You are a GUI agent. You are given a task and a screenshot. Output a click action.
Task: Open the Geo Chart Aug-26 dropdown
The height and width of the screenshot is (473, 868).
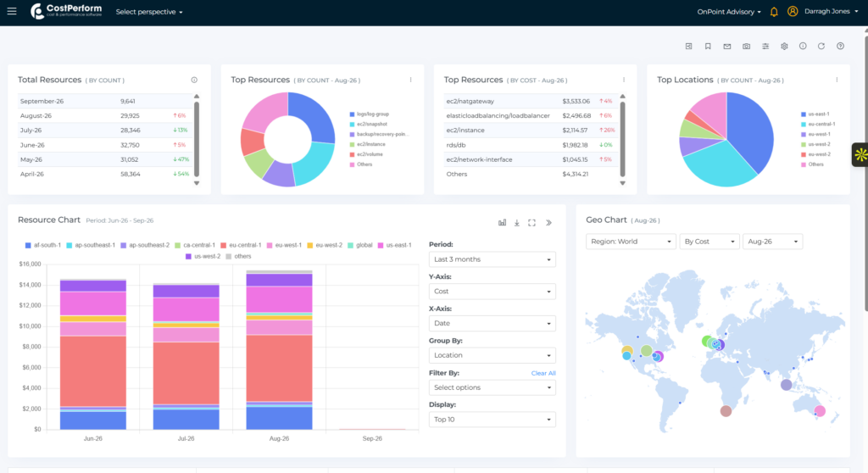[773, 242]
